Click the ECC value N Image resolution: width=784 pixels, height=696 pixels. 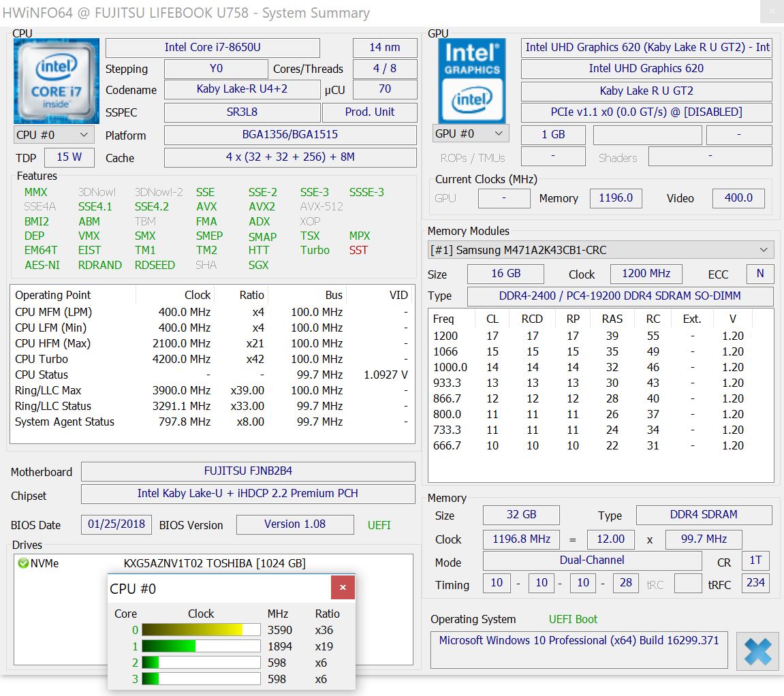pyautogui.click(x=760, y=274)
